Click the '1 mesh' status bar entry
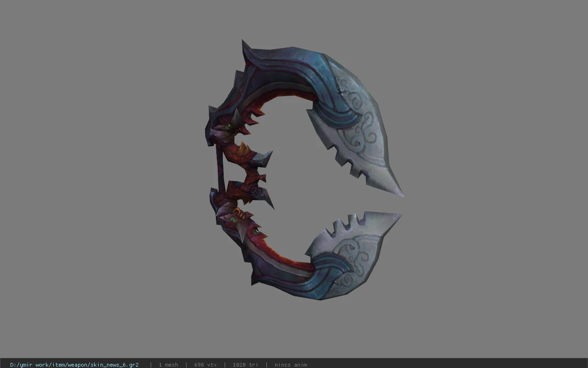 coord(168,365)
